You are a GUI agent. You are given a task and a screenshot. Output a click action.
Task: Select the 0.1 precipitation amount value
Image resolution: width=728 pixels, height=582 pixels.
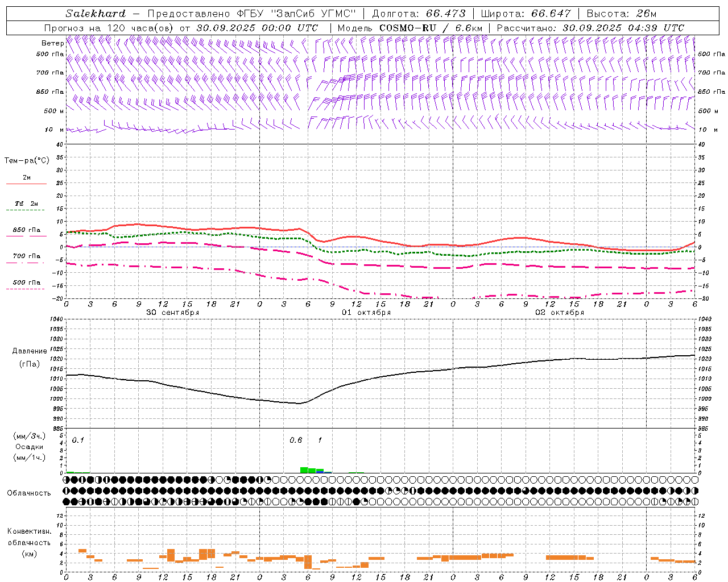click(78, 440)
